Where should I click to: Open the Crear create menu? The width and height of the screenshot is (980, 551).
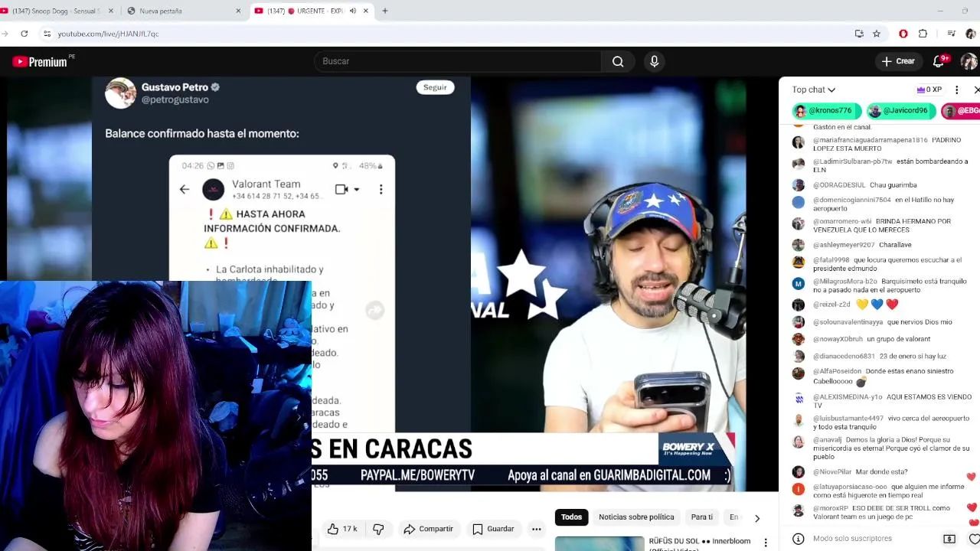pyautogui.click(x=898, y=61)
